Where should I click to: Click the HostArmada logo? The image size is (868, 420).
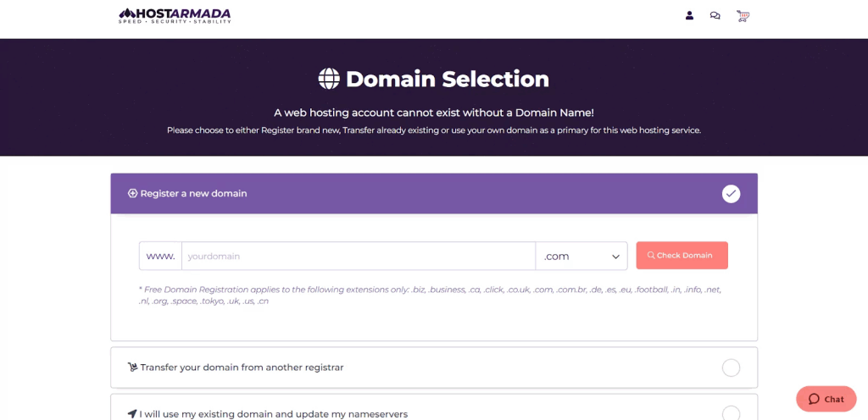point(175,15)
